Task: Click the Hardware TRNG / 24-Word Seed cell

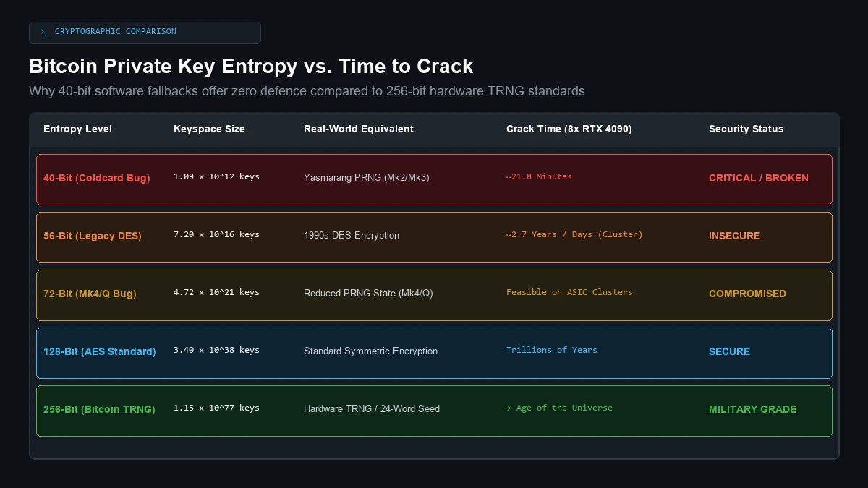Action: click(372, 408)
